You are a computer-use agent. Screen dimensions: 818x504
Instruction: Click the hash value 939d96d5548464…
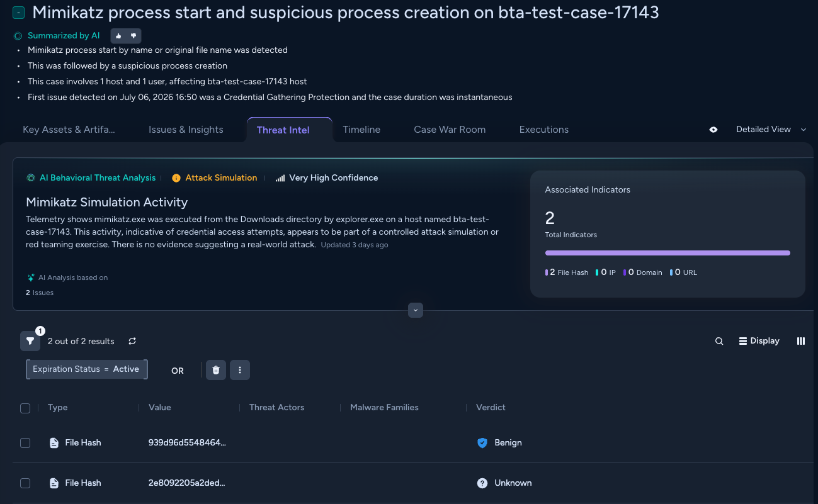(x=187, y=443)
